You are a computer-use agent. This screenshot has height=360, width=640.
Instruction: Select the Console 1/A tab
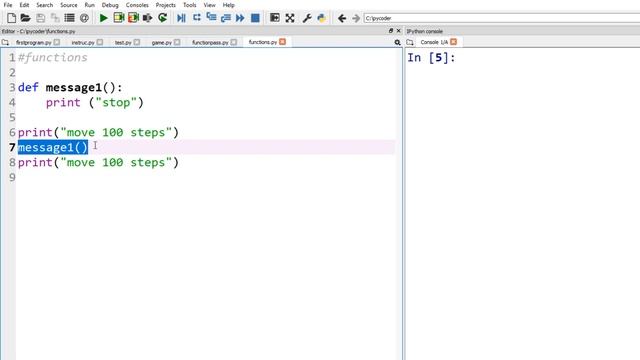tap(434, 42)
